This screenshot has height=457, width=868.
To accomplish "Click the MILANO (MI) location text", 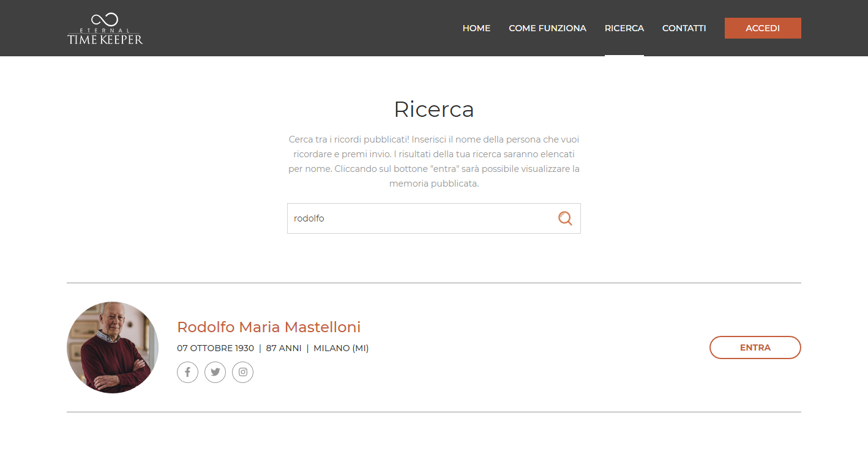I will pyautogui.click(x=341, y=348).
